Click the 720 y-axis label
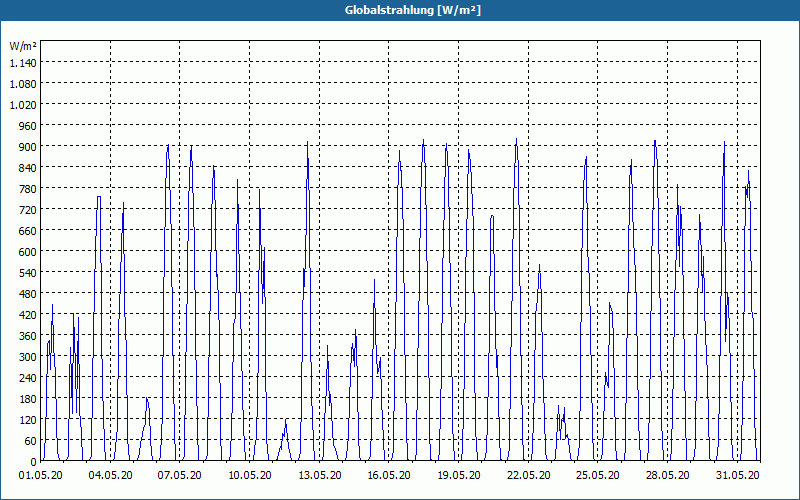This screenshot has width=800, height=500. tap(28, 209)
